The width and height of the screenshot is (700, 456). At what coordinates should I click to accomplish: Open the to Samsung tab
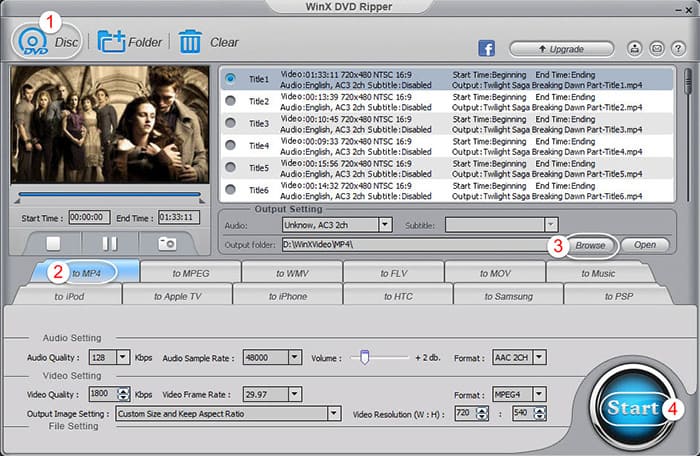pyautogui.click(x=508, y=296)
